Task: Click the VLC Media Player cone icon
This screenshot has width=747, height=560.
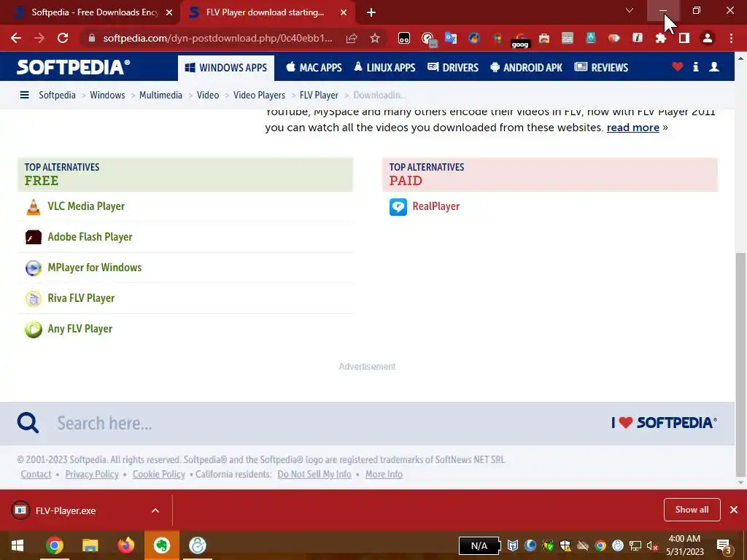Action: [34, 206]
